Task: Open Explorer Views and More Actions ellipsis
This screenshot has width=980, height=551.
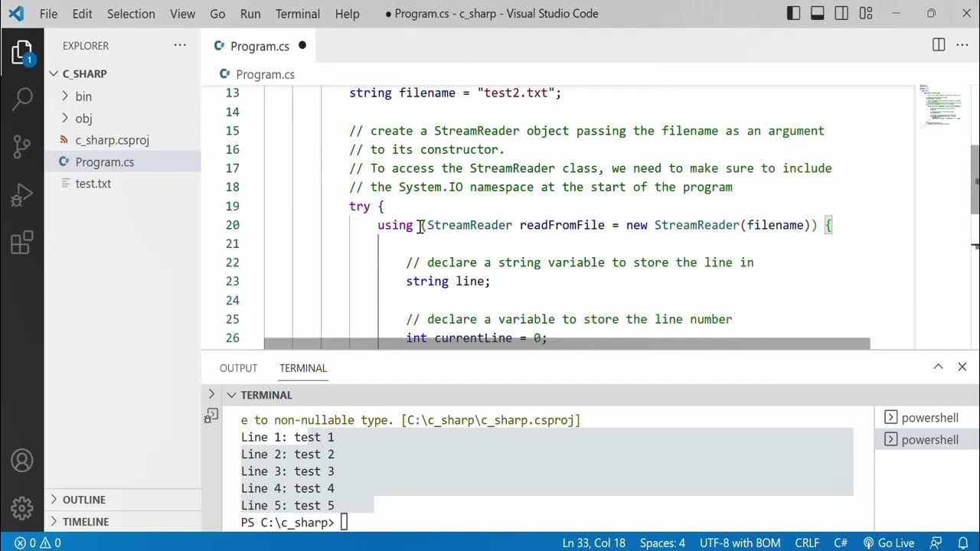Action: pyautogui.click(x=180, y=45)
